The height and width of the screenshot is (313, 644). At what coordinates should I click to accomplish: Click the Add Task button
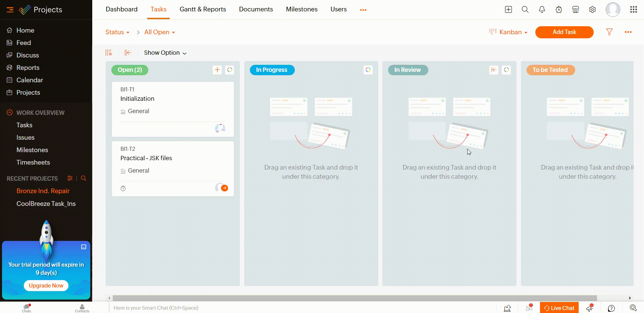[564, 32]
